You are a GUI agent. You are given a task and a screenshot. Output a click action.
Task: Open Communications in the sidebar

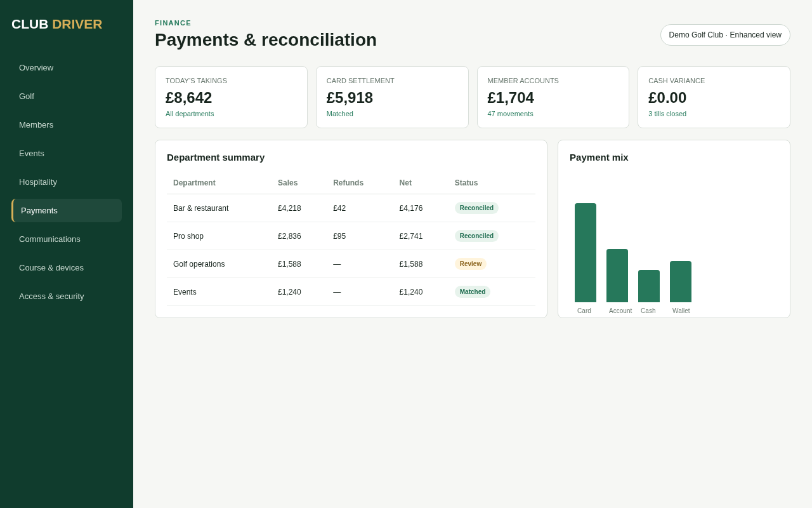pos(67,239)
